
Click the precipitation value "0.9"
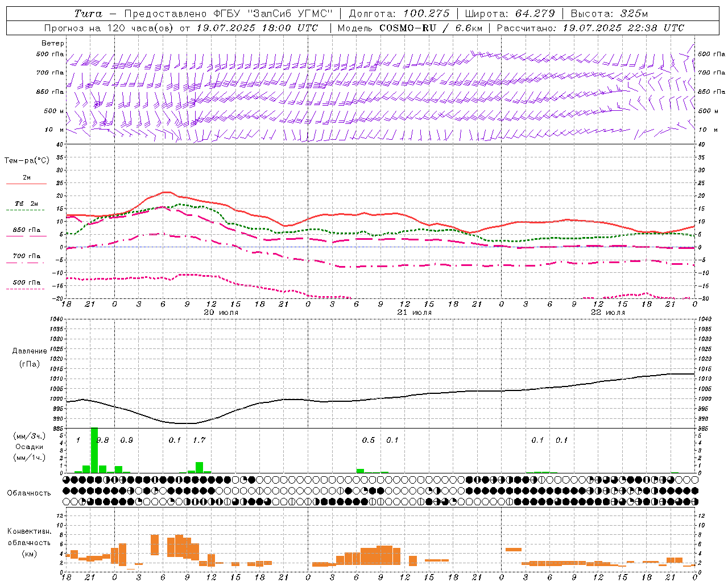tap(126, 440)
